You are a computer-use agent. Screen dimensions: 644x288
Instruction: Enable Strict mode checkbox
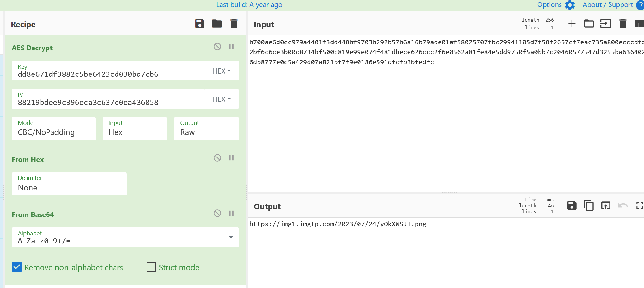(151, 267)
